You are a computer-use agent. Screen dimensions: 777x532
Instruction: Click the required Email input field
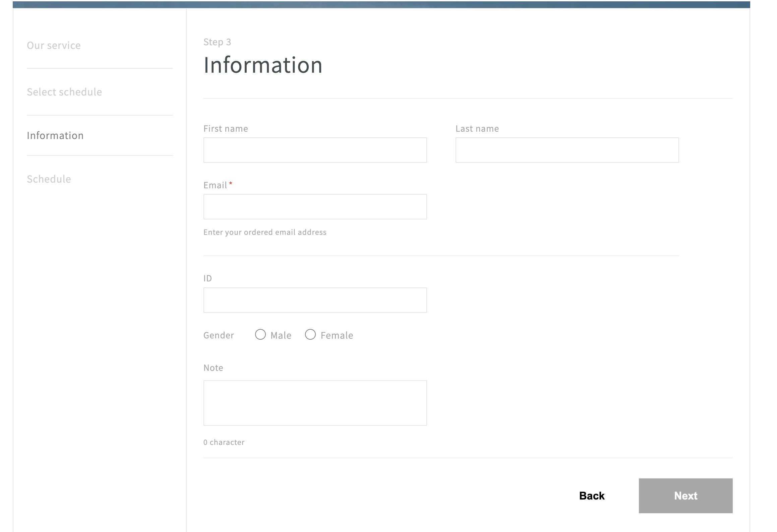click(314, 206)
